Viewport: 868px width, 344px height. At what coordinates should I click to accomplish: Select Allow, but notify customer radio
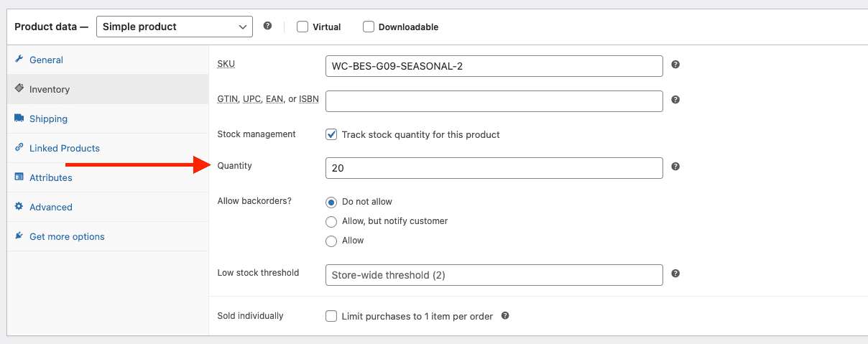(331, 221)
